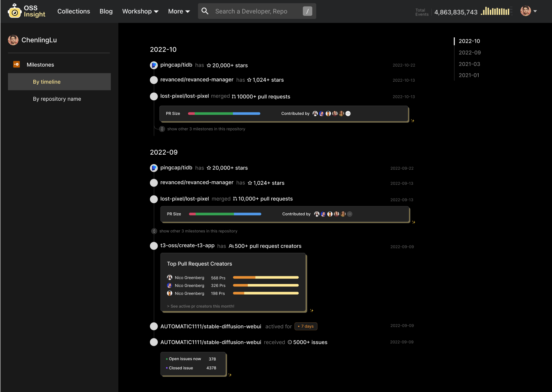The height and width of the screenshot is (392, 552).
Task: Click first contributor avatar in 2022-10 card
Action: 315,114
